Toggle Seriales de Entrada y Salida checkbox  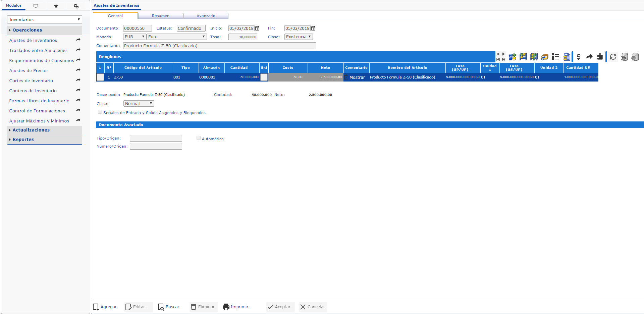coord(100,112)
